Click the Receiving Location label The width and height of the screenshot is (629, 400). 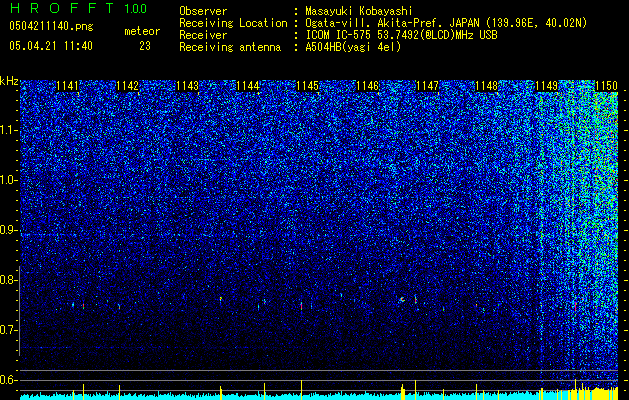pos(233,23)
